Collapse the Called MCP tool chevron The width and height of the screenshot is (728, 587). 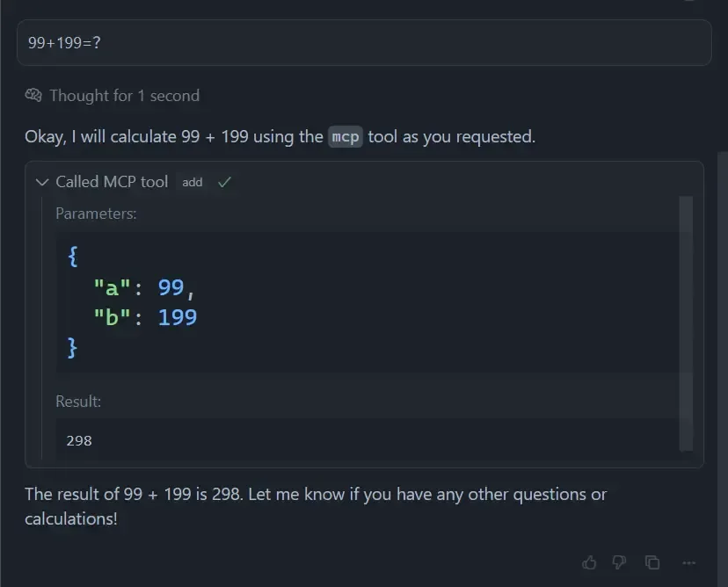point(41,182)
